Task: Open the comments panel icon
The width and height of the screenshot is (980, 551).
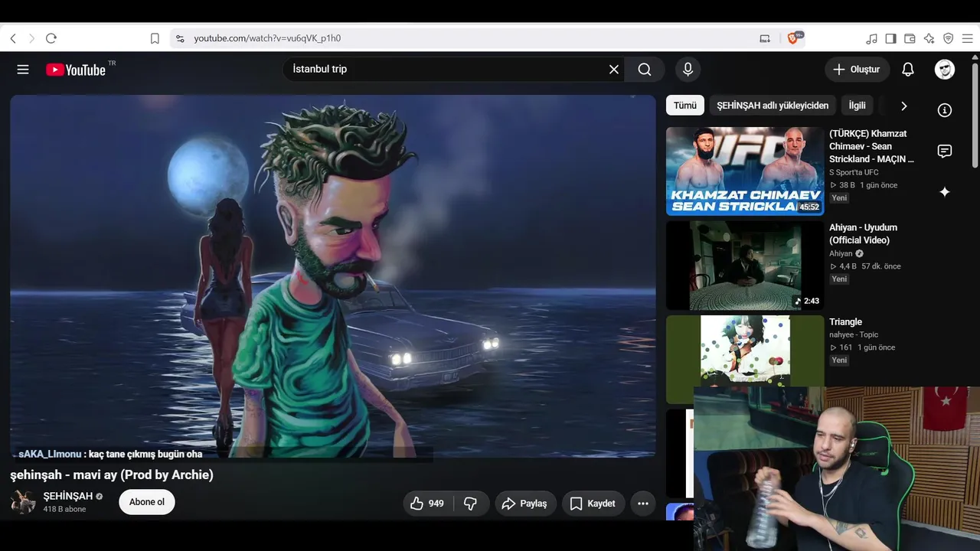Action: pos(945,151)
